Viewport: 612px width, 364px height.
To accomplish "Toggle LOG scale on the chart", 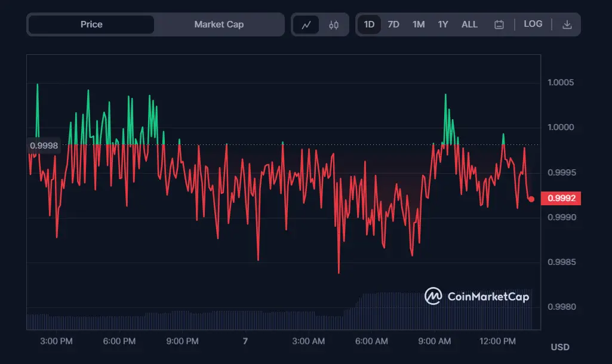I will point(533,24).
